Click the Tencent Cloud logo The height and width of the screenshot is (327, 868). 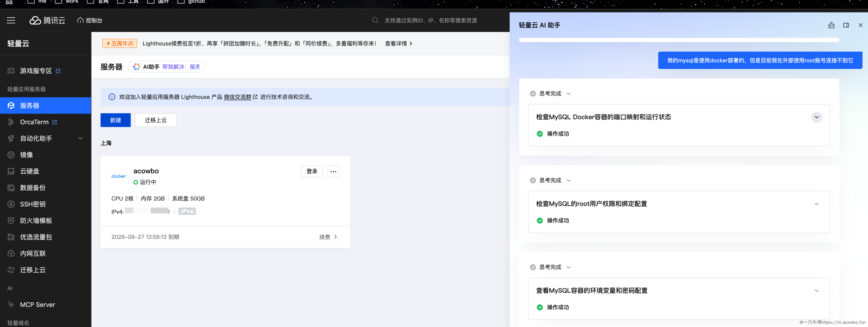click(47, 21)
